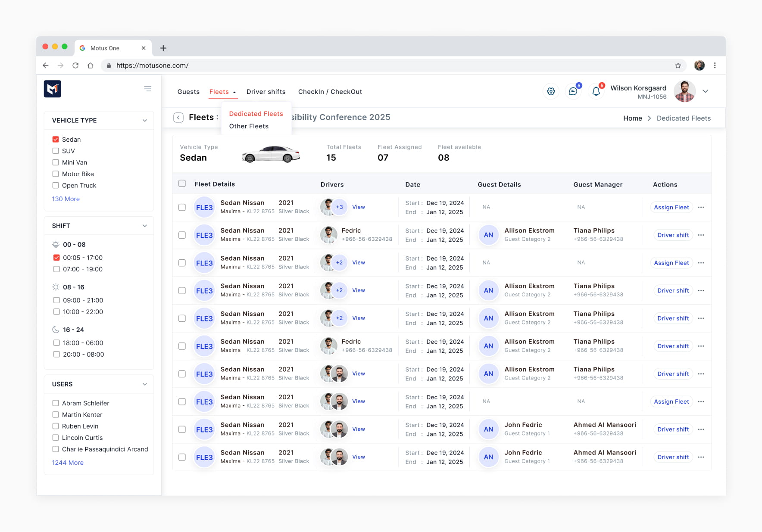
Task: Select the Abram Schleifer user checkbox
Action: click(x=56, y=403)
